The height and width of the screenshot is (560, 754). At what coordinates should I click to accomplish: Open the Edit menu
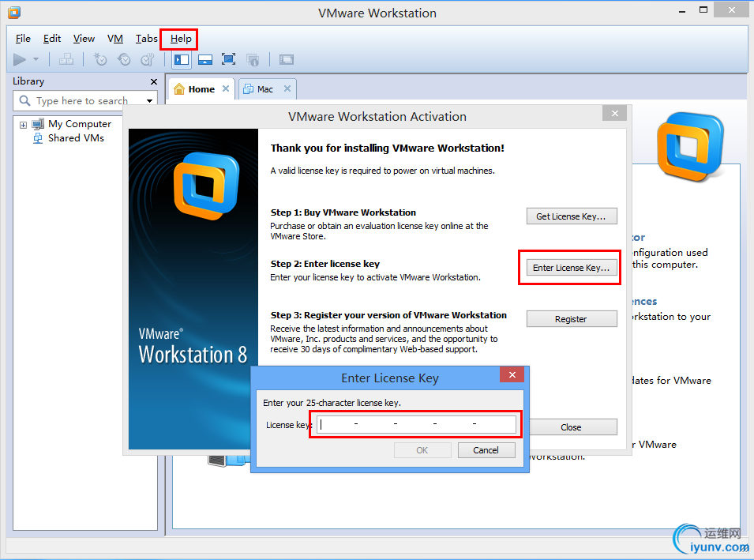pyautogui.click(x=52, y=39)
